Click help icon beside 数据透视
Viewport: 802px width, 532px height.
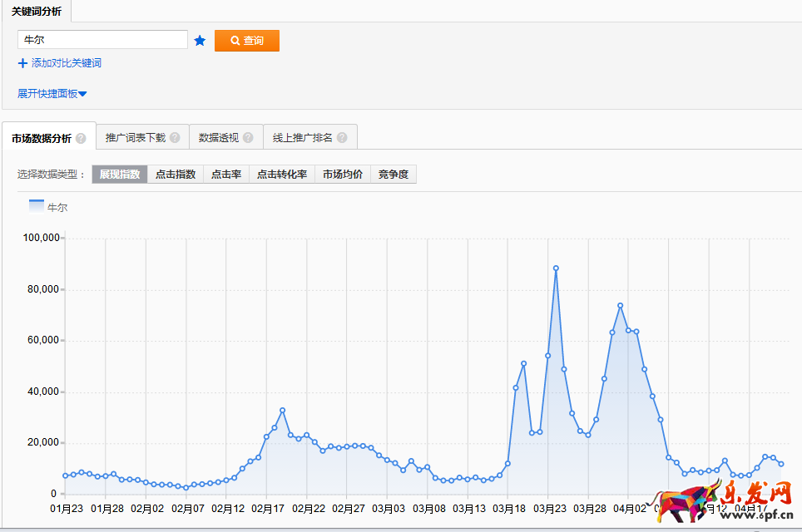pos(248,138)
